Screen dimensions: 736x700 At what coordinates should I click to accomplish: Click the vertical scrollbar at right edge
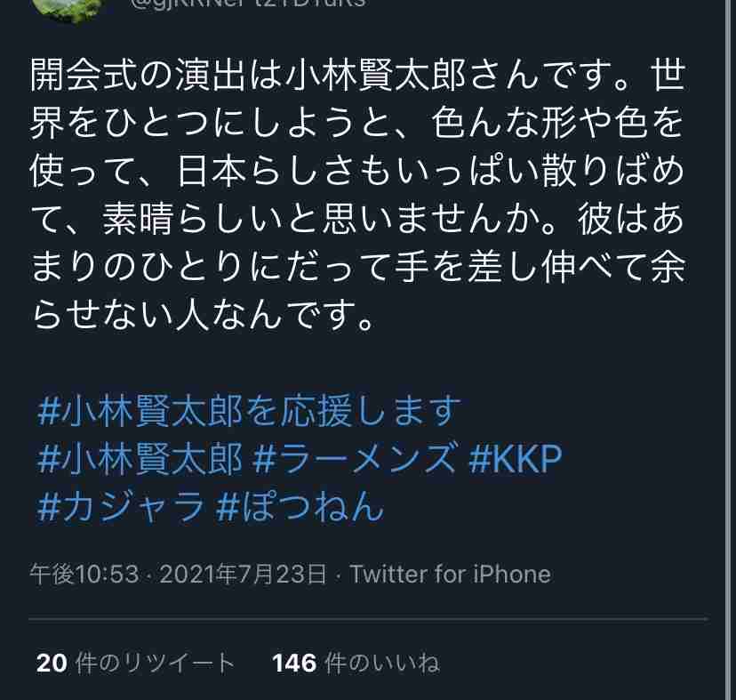pos(727,350)
